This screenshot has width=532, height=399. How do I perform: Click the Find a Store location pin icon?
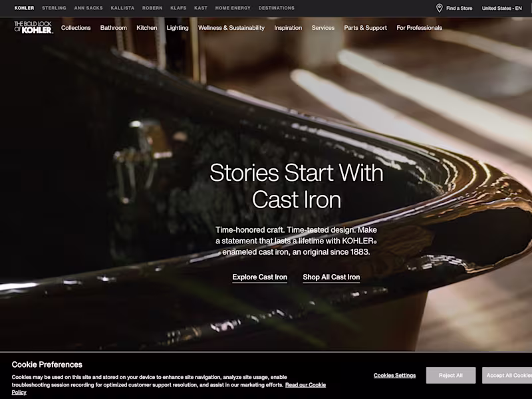(x=439, y=8)
